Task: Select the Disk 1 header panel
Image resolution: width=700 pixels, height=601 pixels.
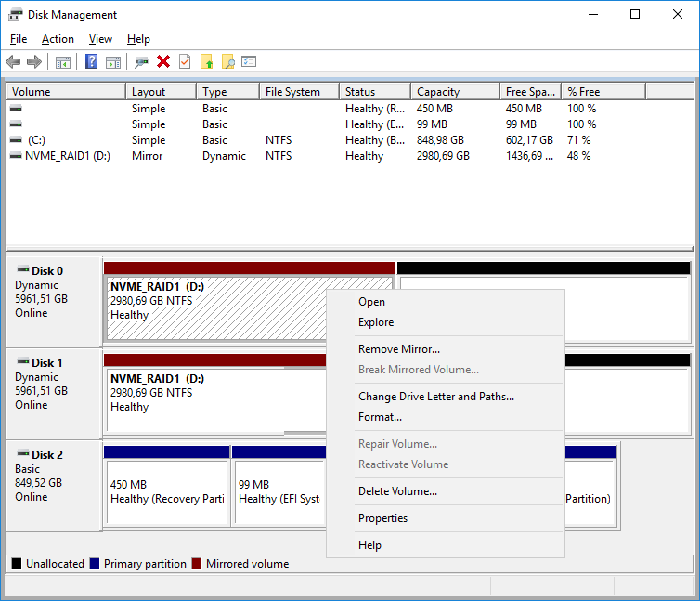Action: point(55,394)
